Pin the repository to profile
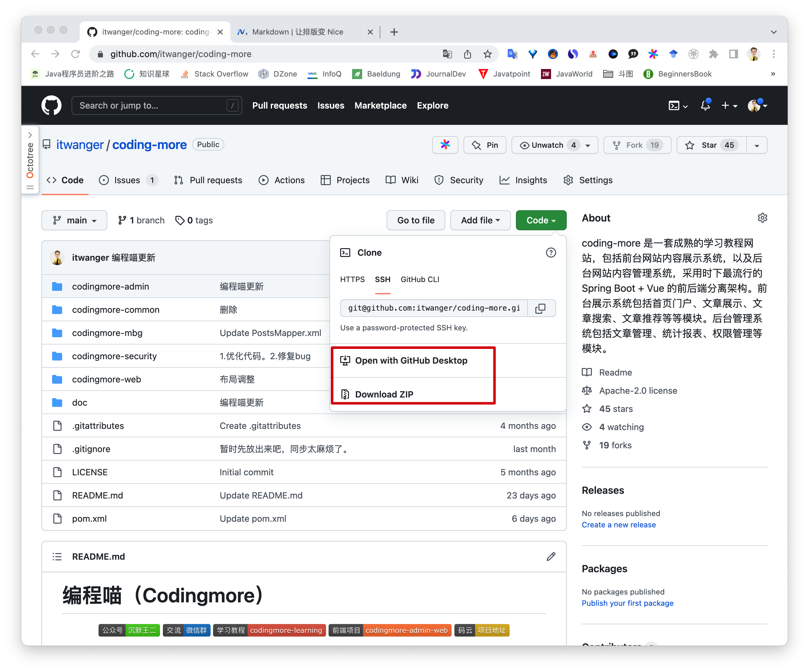 [x=485, y=145]
